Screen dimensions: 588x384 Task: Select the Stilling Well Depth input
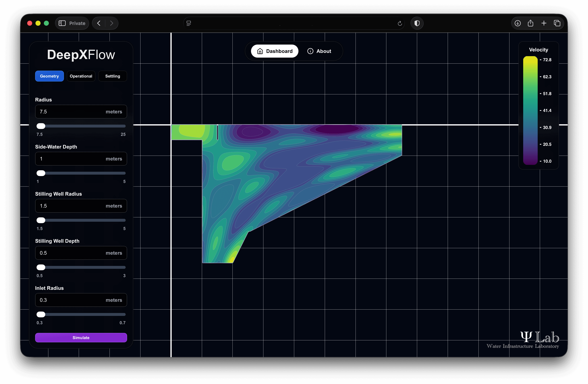tap(81, 253)
